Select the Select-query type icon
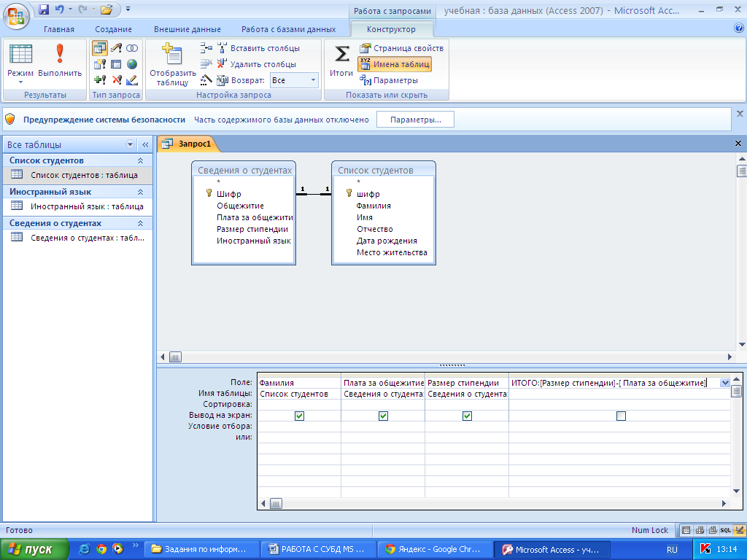Screen dimensions: 747x560 click(99, 48)
